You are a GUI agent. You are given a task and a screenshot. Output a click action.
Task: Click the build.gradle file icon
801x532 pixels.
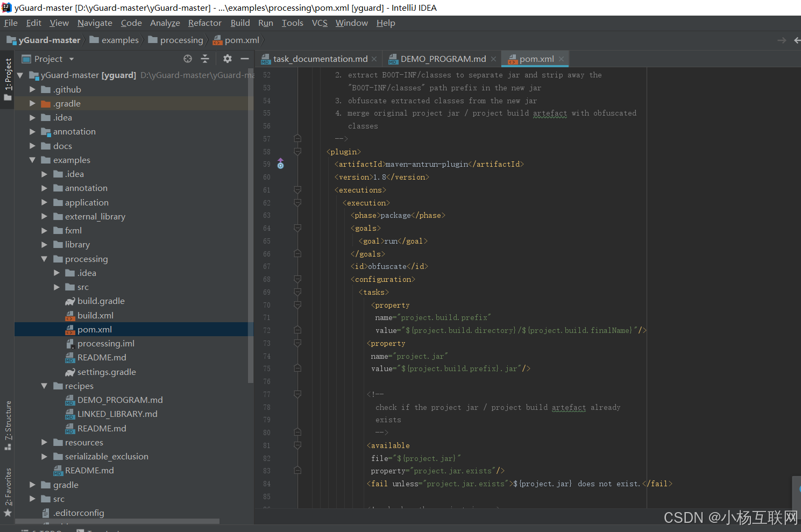click(x=70, y=301)
